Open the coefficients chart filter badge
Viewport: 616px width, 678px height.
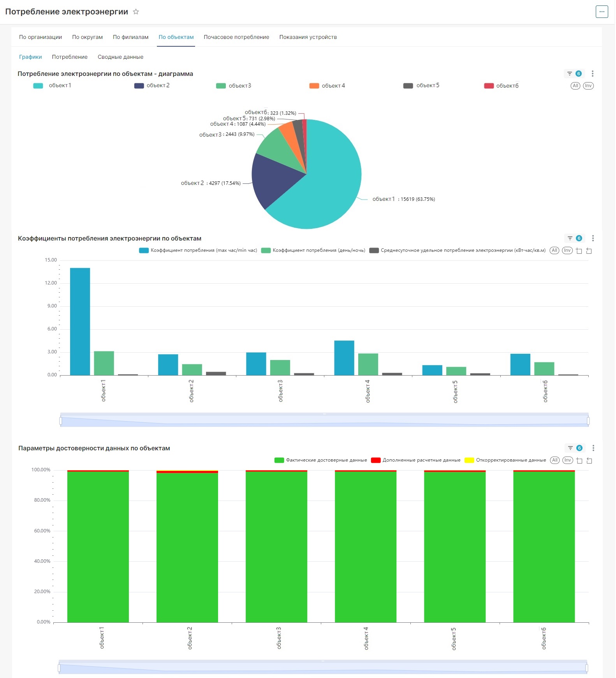tap(574, 238)
